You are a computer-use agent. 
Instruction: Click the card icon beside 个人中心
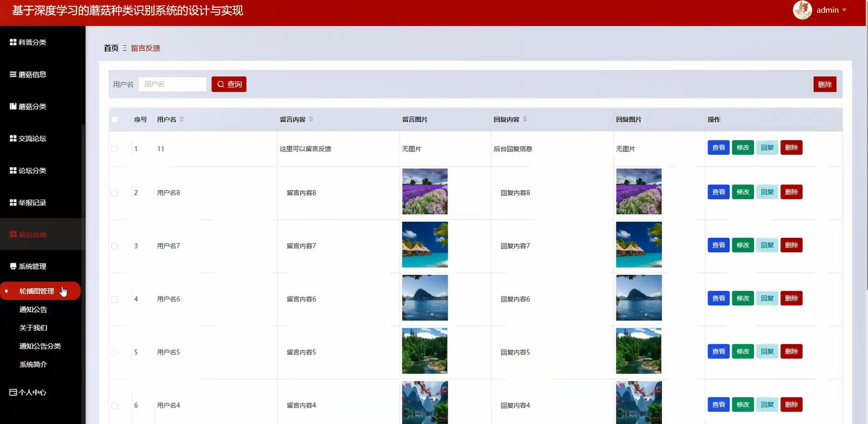13,392
